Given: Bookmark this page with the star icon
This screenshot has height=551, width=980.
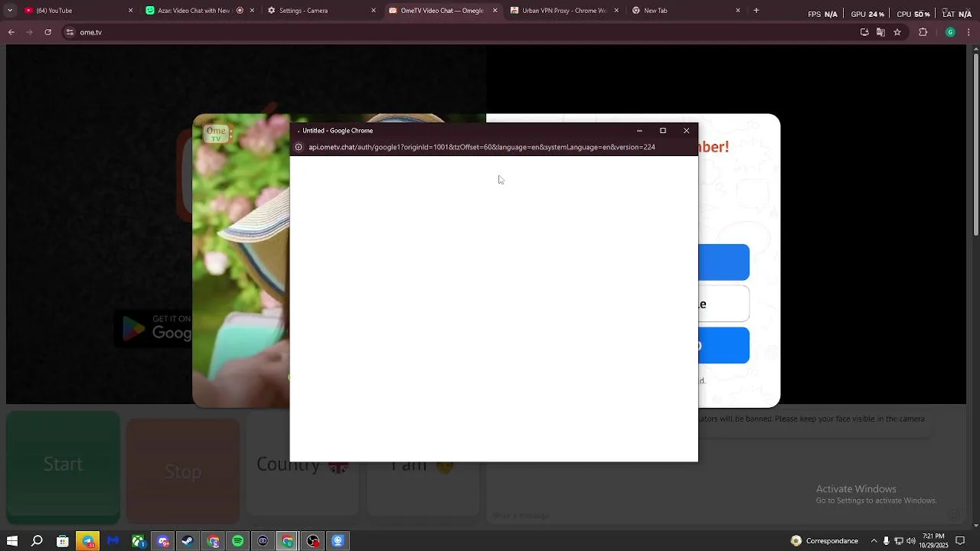Looking at the screenshot, I should [897, 32].
